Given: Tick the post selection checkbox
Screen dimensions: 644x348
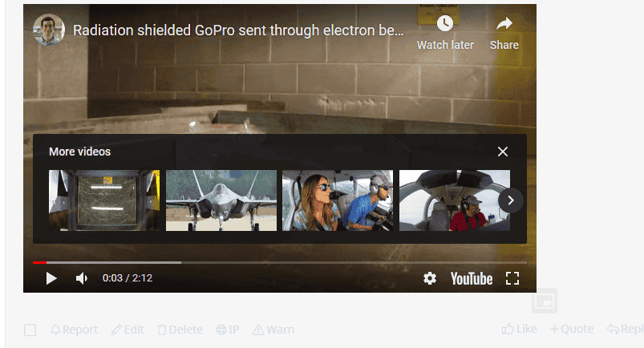Looking at the screenshot, I should (30, 330).
